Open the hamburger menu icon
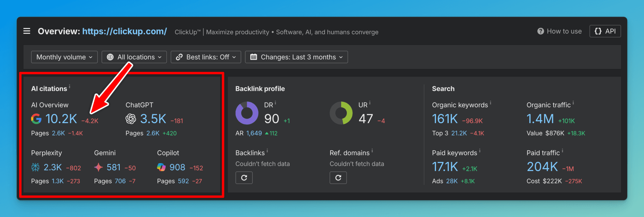The width and height of the screenshot is (644, 217). (27, 31)
